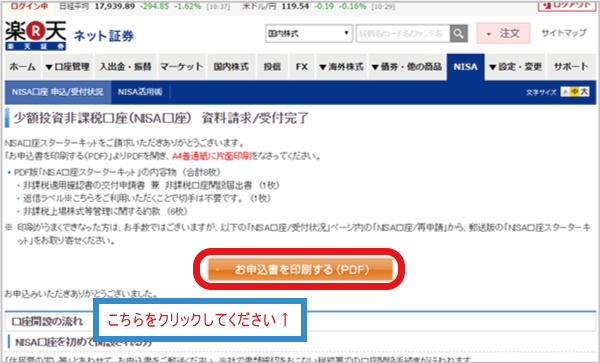Expand the 口座管理 menu

[x=67, y=67]
